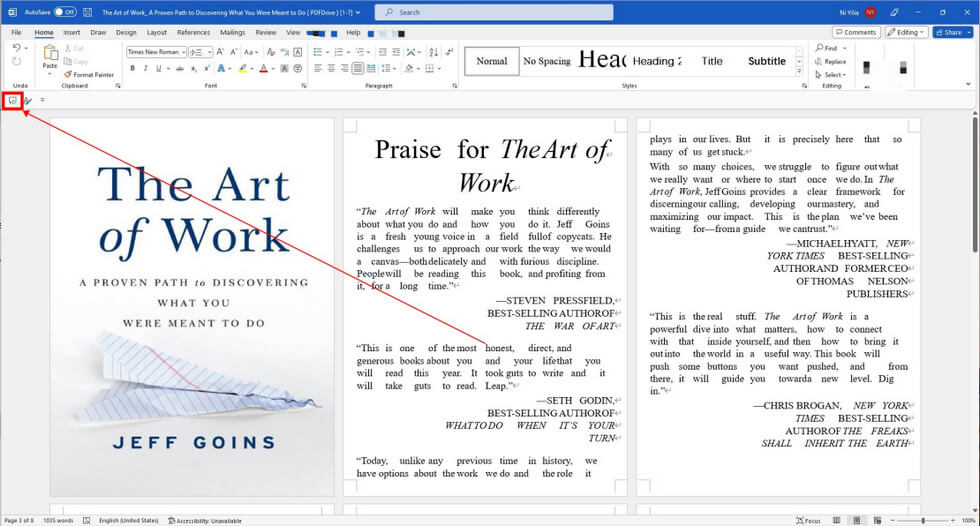Open the font size dropdown
The height and width of the screenshot is (526, 980).
point(209,52)
